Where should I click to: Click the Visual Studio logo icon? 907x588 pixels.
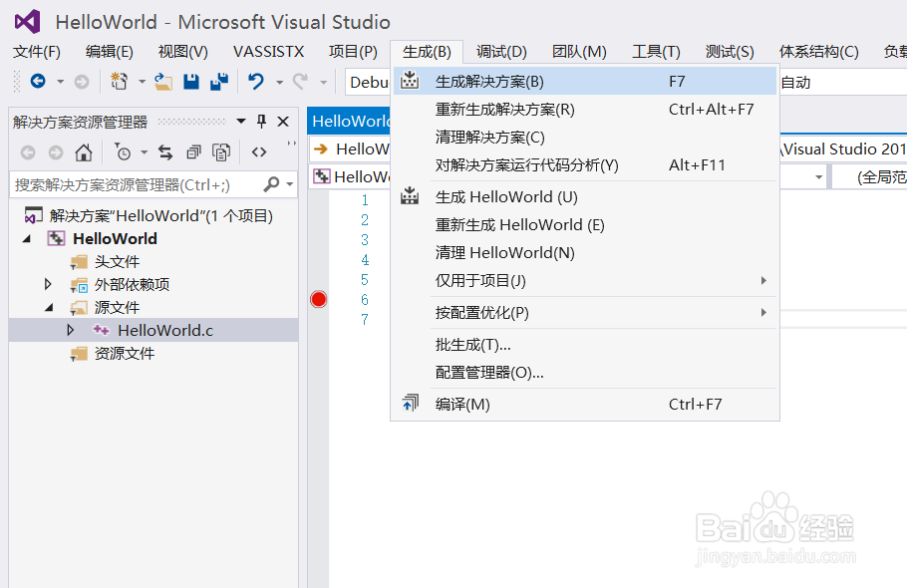pos(27,22)
